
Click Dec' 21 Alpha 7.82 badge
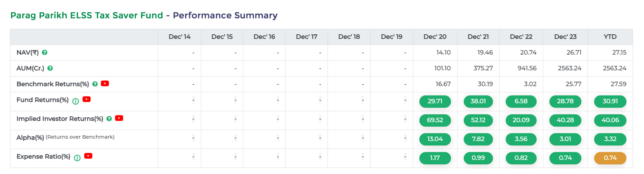click(478, 139)
